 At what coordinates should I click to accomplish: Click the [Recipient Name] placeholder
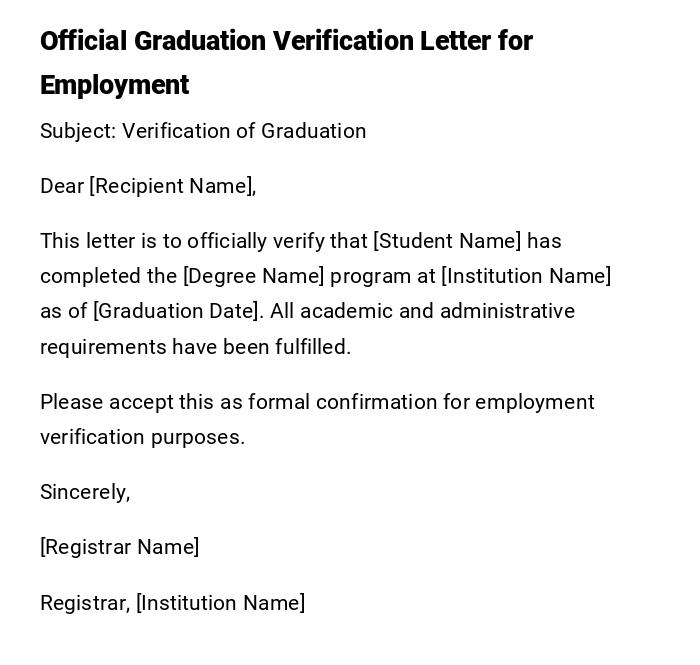[x=173, y=186]
